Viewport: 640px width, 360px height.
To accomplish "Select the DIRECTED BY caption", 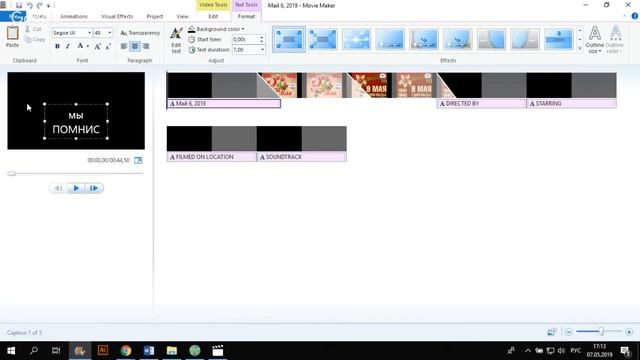I will (482, 104).
